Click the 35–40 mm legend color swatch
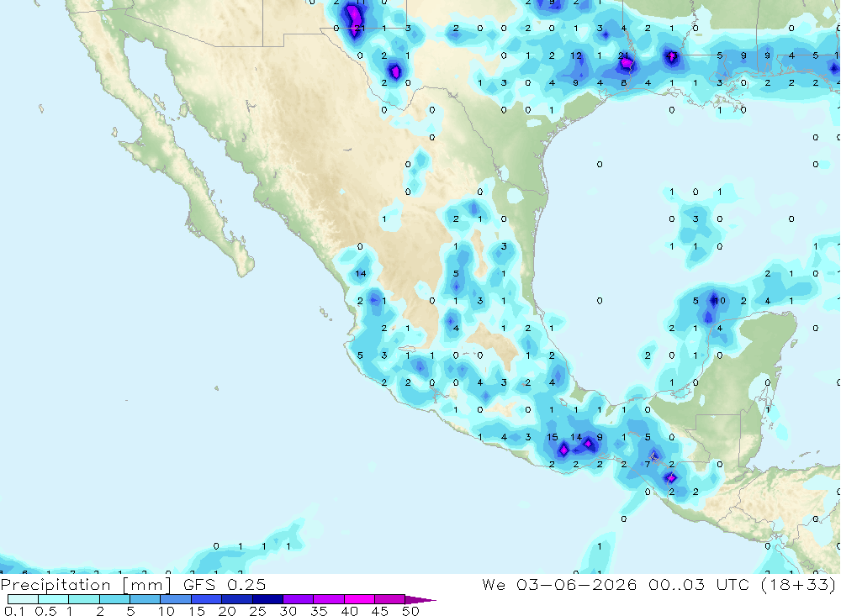The height and width of the screenshot is (616, 841). 328,599
